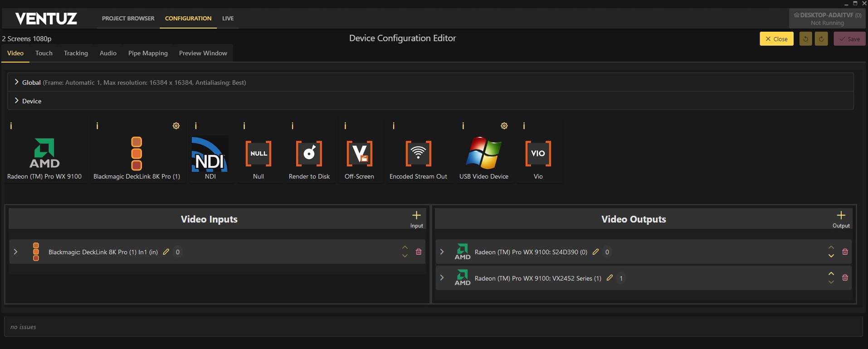The width and height of the screenshot is (868, 349).
Task: Move the S24D390 output down
Action: [831, 256]
